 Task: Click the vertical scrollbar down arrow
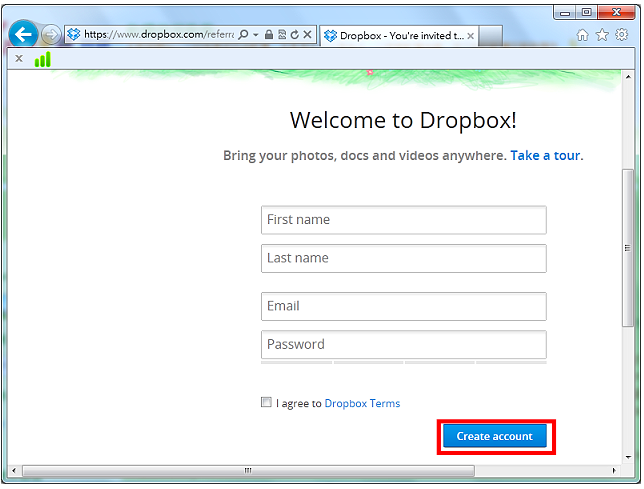(628, 457)
